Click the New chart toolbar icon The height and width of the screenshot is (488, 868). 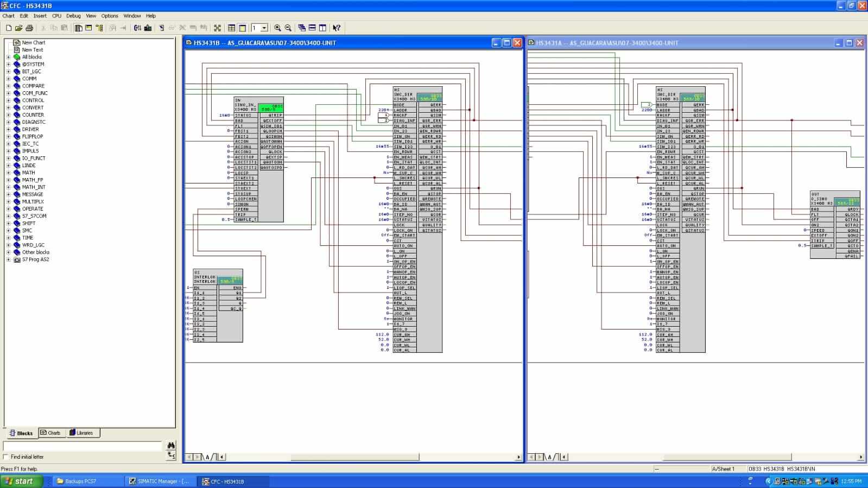coord(8,28)
